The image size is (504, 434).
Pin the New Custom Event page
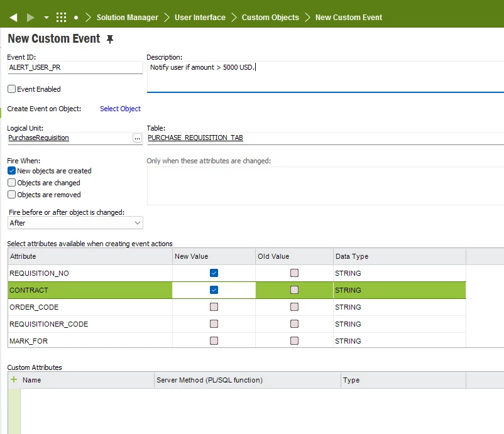pyautogui.click(x=111, y=40)
